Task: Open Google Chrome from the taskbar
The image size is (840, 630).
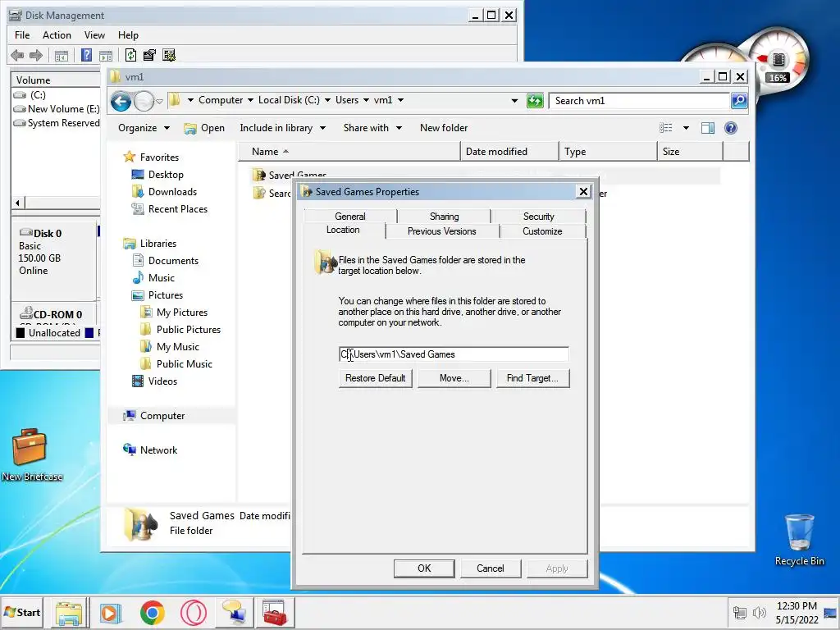Action: (x=152, y=613)
